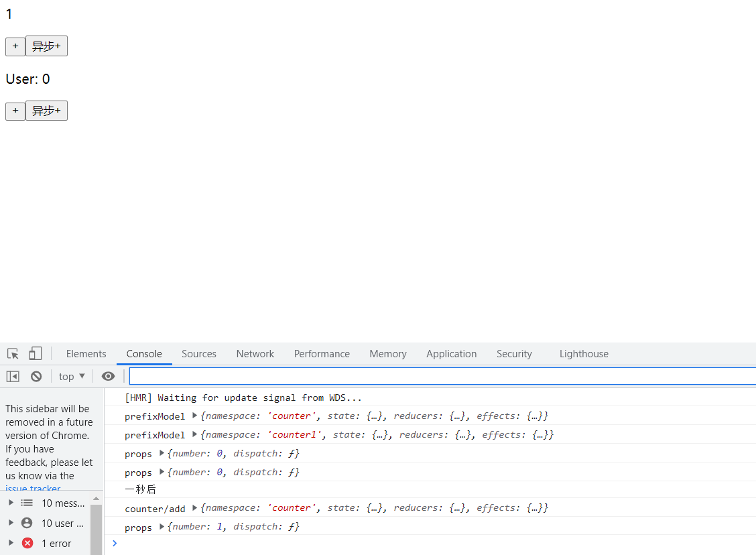
Task: Click the sidebar scrollbar thumb
Action: coord(96,530)
